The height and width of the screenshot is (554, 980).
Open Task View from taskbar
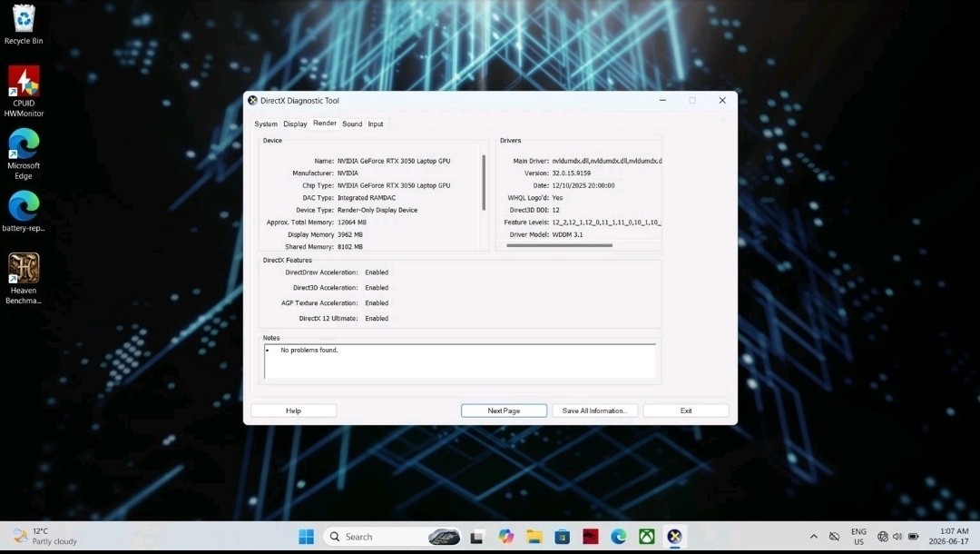(x=477, y=537)
